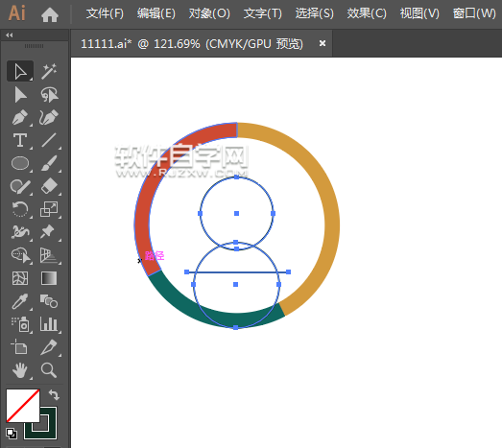
Task: Activate the Type tool
Action: (x=20, y=140)
